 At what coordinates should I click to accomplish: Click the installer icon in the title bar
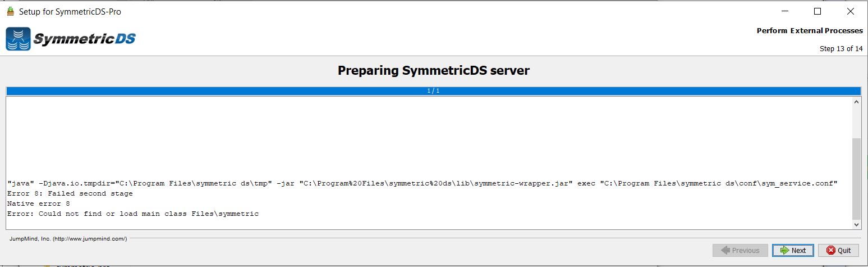(x=10, y=11)
